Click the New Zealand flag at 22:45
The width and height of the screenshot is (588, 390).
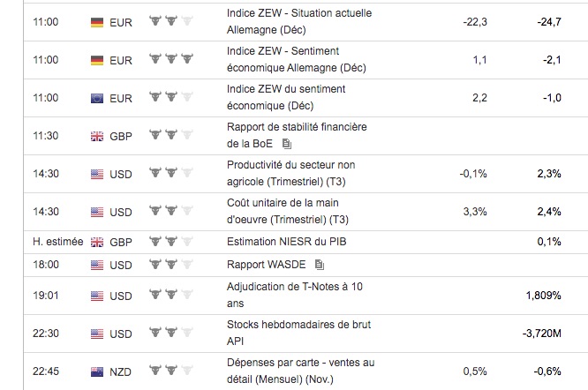98,371
